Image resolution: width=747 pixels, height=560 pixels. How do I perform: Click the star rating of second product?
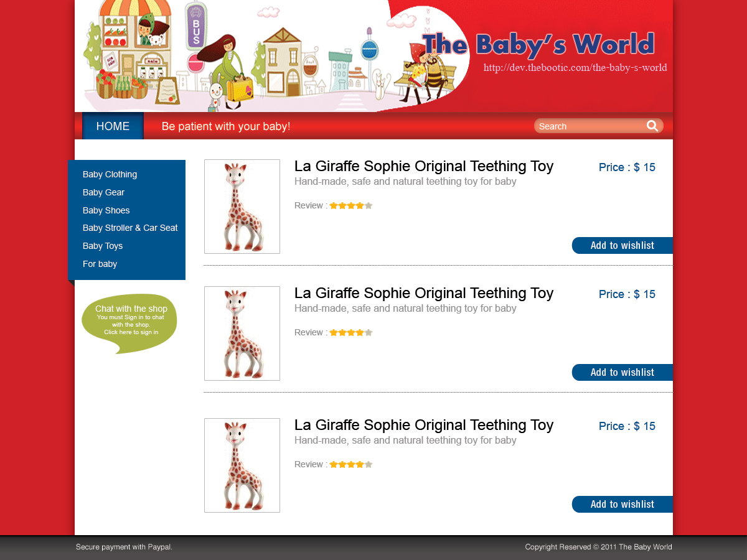(x=351, y=332)
